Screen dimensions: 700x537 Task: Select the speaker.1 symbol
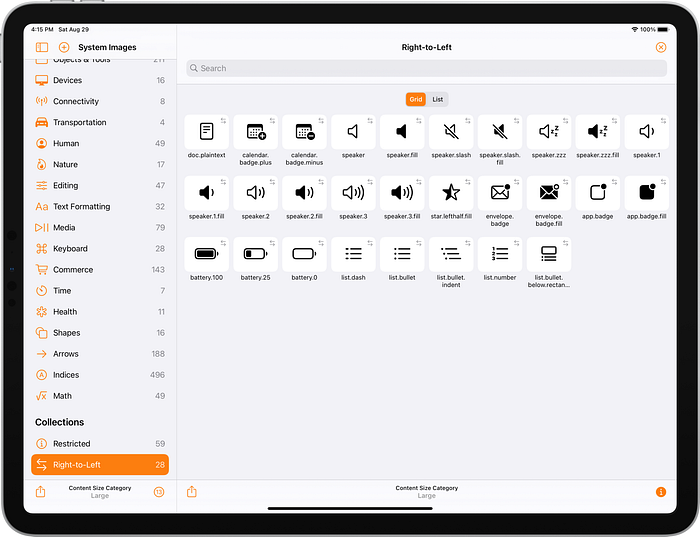(647, 132)
